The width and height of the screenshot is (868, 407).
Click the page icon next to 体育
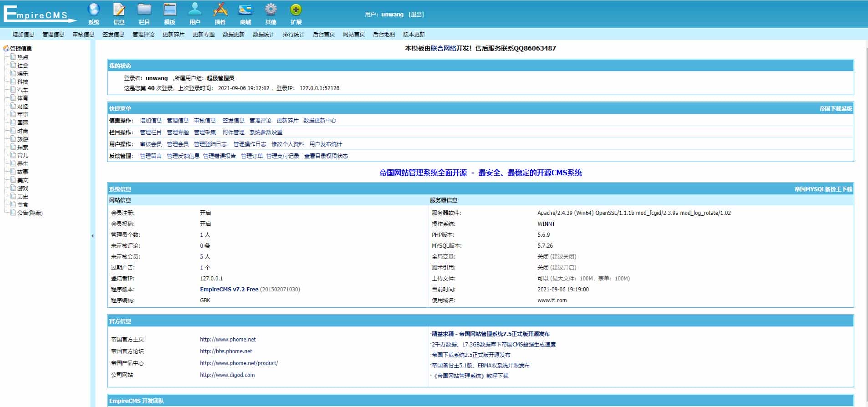[x=13, y=97]
